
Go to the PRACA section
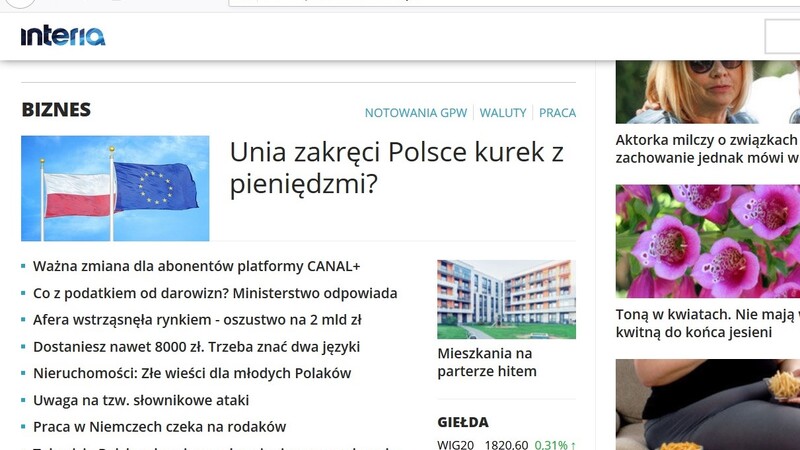(558, 113)
